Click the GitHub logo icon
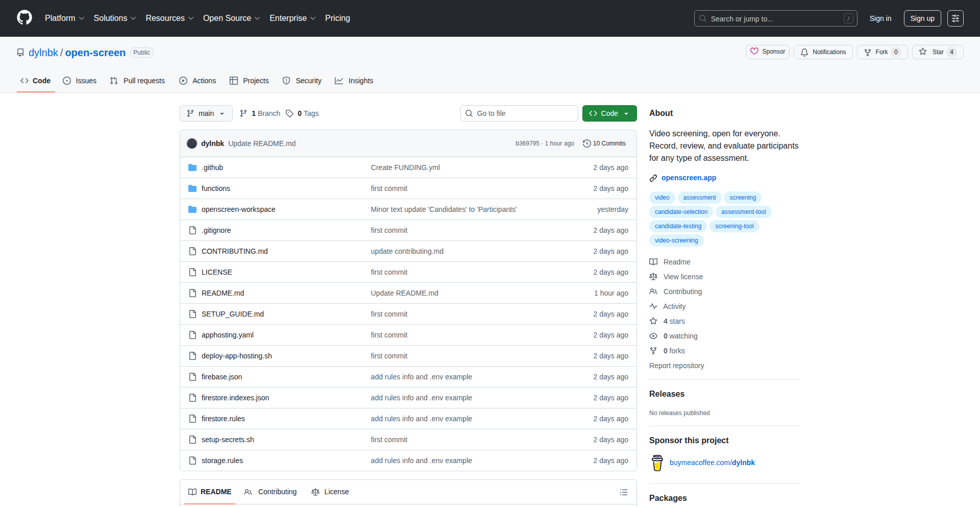 point(24,18)
